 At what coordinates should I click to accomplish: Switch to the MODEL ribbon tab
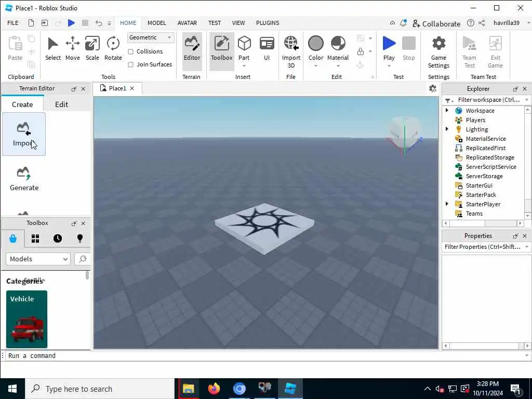(157, 23)
